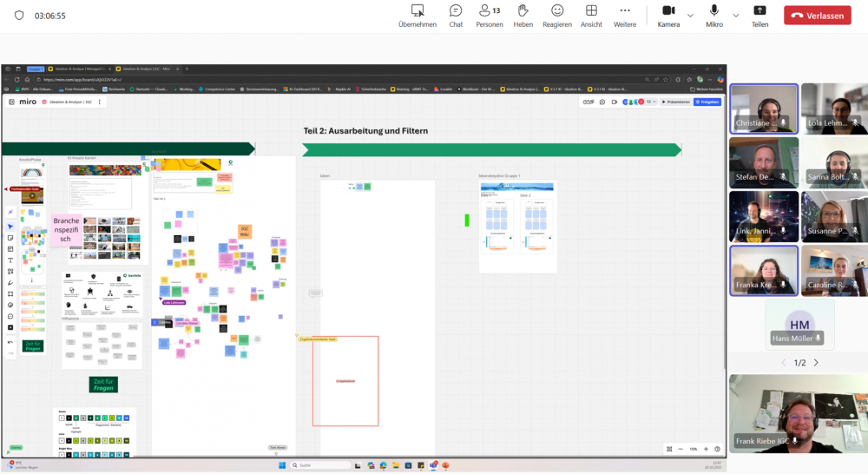Toggle the Kamera on or off
The height and width of the screenshot is (474, 868).
coord(668,15)
